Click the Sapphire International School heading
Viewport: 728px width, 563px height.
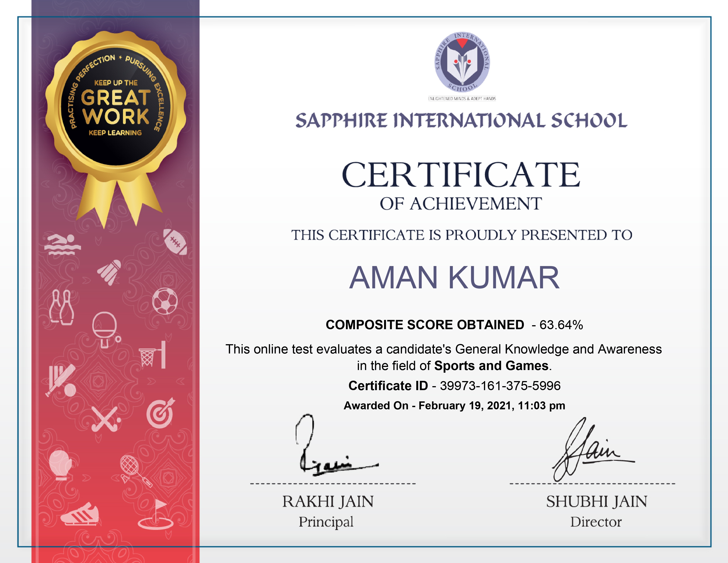(x=461, y=120)
